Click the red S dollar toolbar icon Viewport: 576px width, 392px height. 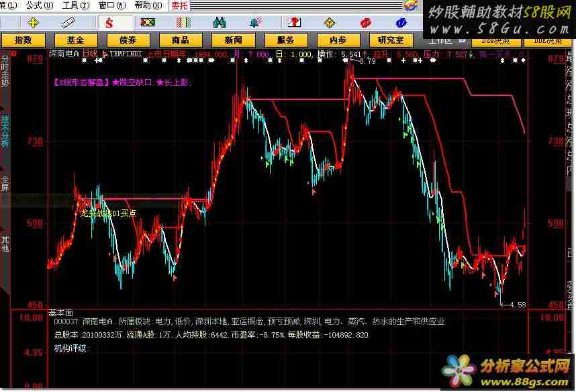click(109, 22)
